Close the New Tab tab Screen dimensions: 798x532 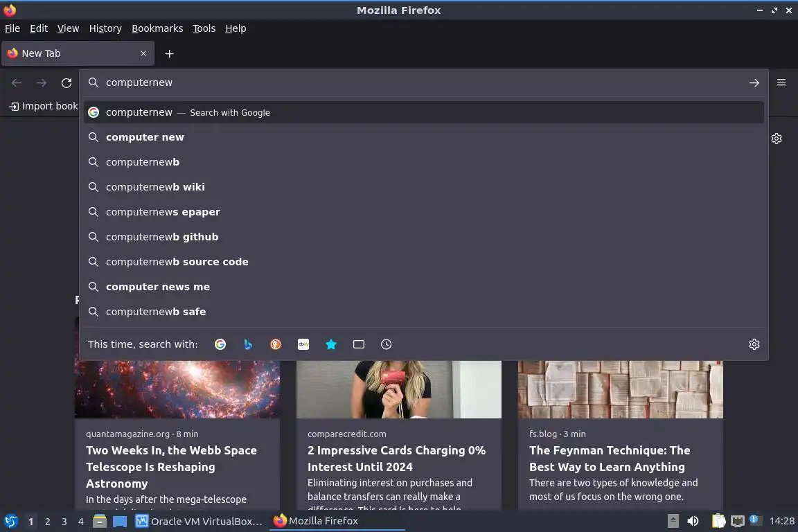[x=143, y=53]
